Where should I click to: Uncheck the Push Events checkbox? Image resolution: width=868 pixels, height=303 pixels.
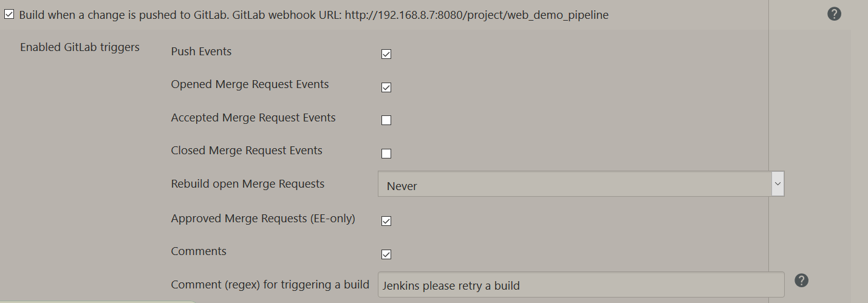click(386, 54)
